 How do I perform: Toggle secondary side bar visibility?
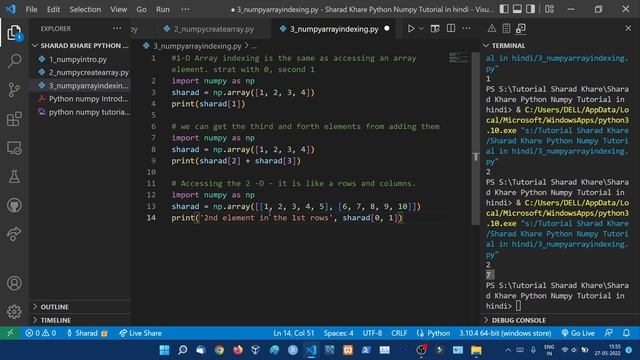pyautogui.click(x=530, y=9)
